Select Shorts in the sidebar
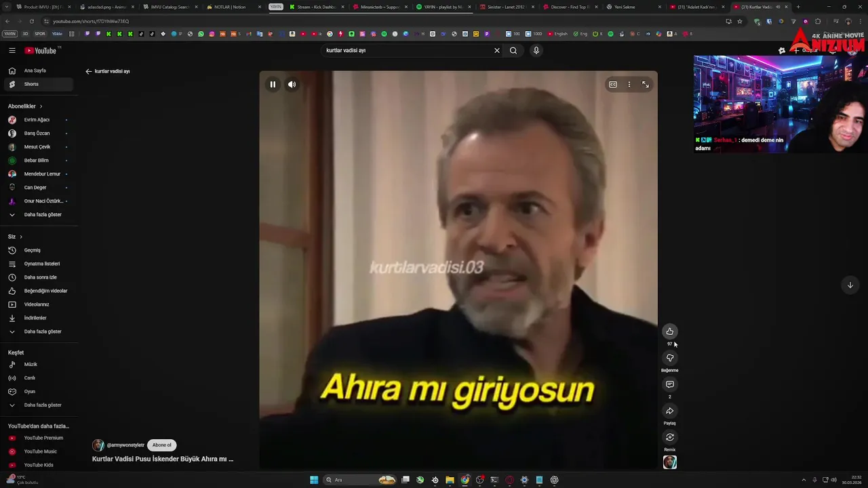This screenshot has width=868, height=488. (x=39, y=84)
